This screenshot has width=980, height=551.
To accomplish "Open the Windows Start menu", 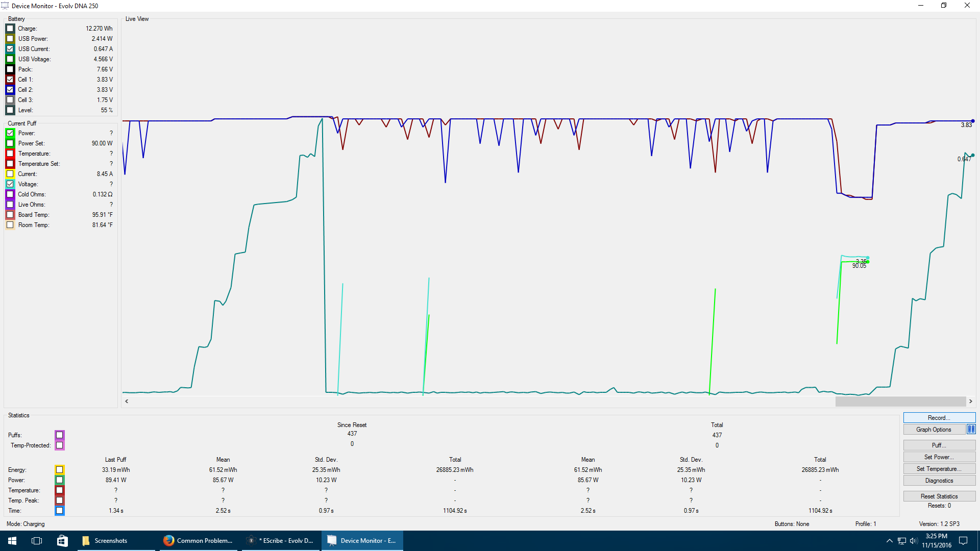I will 12,541.
